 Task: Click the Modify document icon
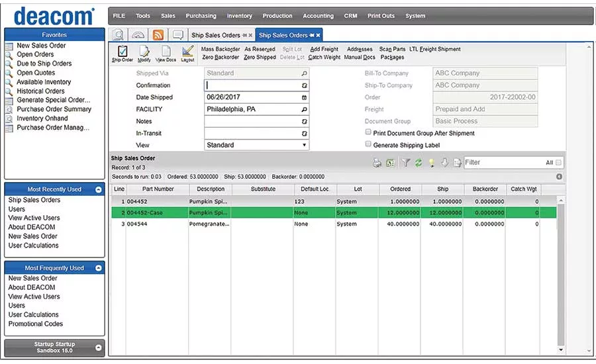[144, 51]
